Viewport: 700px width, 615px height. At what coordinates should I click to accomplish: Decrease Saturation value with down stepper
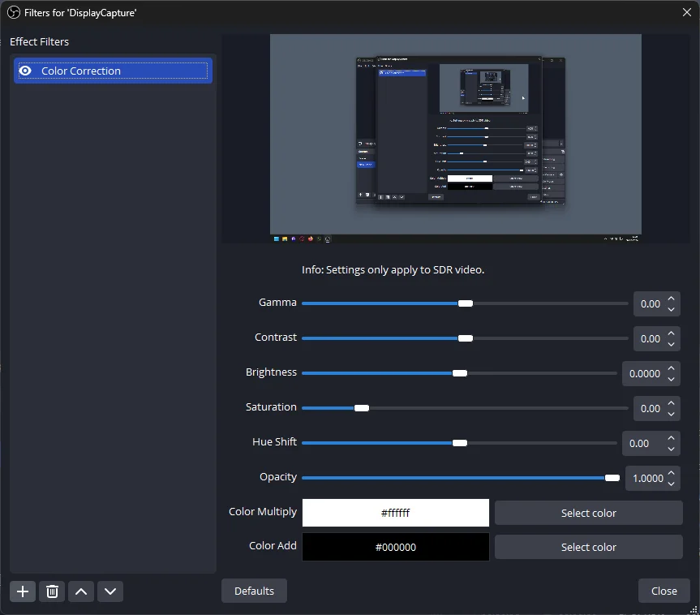coord(671,414)
